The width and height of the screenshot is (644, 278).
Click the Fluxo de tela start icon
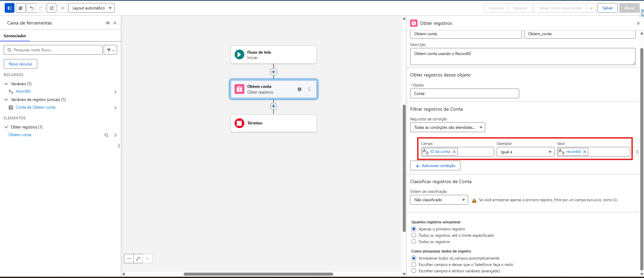(x=239, y=55)
